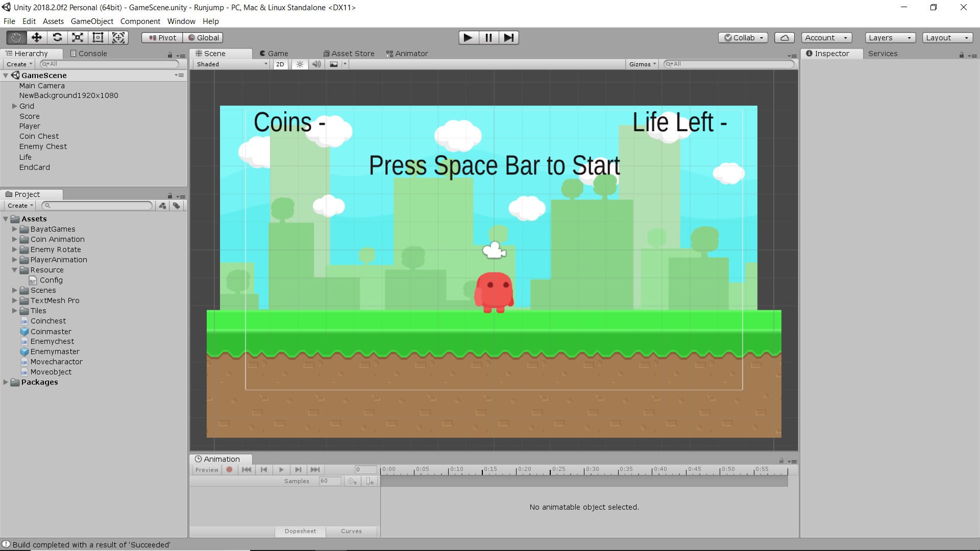
Task: Toggle Pivot handle position
Action: (x=162, y=38)
